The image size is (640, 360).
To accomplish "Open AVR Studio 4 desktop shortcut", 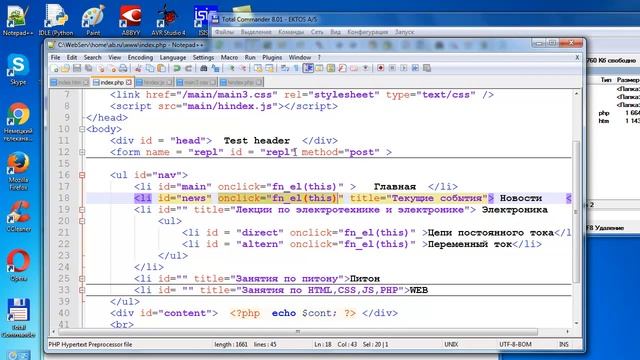I will (x=168, y=20).
